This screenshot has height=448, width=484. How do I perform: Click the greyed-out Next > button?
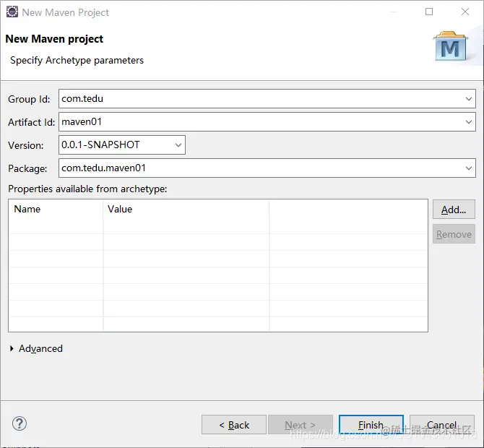point(301,425)
